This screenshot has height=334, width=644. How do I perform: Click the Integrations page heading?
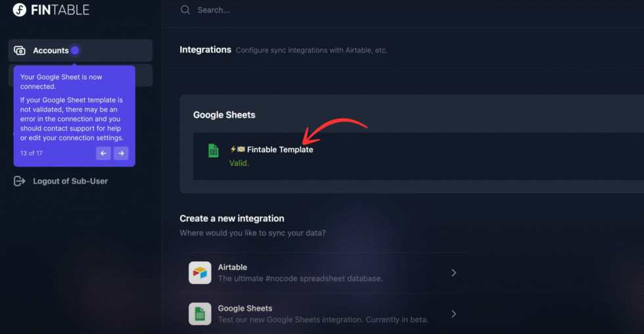click(x=205, y=50)
